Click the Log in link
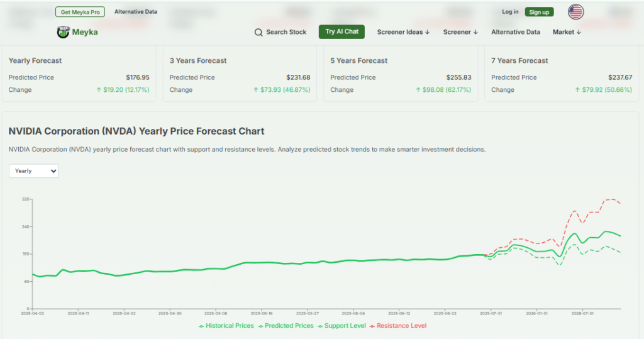644x339 pixels. tap(510, 12)
